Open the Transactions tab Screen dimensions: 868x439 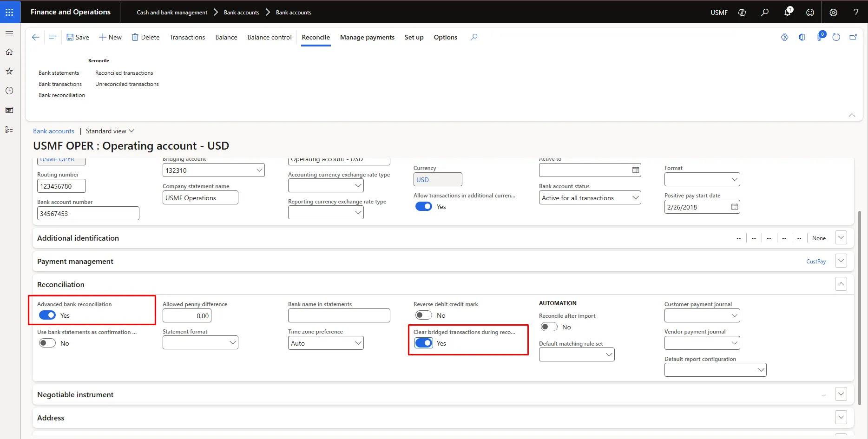187,37
